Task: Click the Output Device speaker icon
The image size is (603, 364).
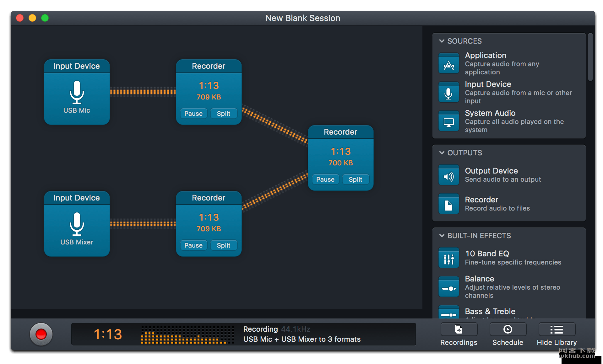Action: pos(448,175)
